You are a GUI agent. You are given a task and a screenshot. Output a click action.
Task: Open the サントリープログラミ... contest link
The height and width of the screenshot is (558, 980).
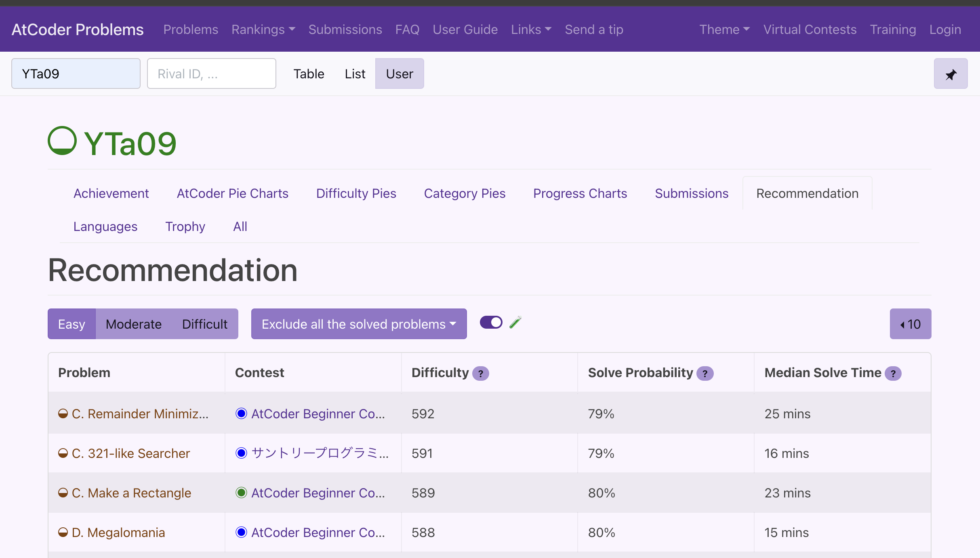point(320,453)
